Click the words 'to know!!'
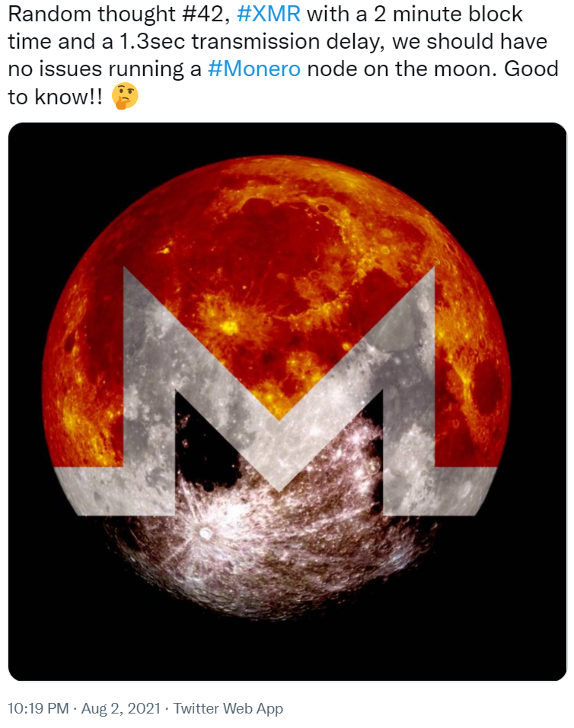Image resolution: width=574 pixels, height=728 pixels. click(x=56, y=97)
